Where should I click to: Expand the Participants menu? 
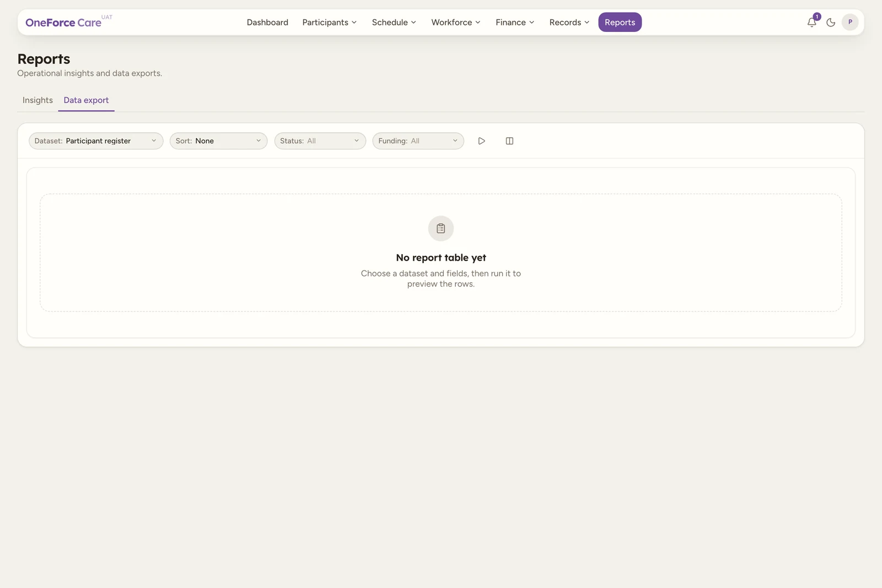click(330, 23)
